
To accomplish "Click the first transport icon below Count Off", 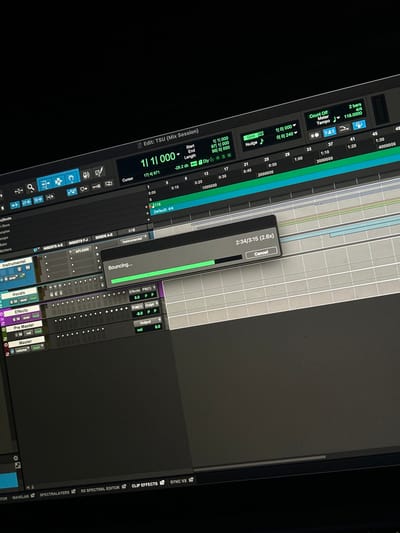I will tap(315, 135).
